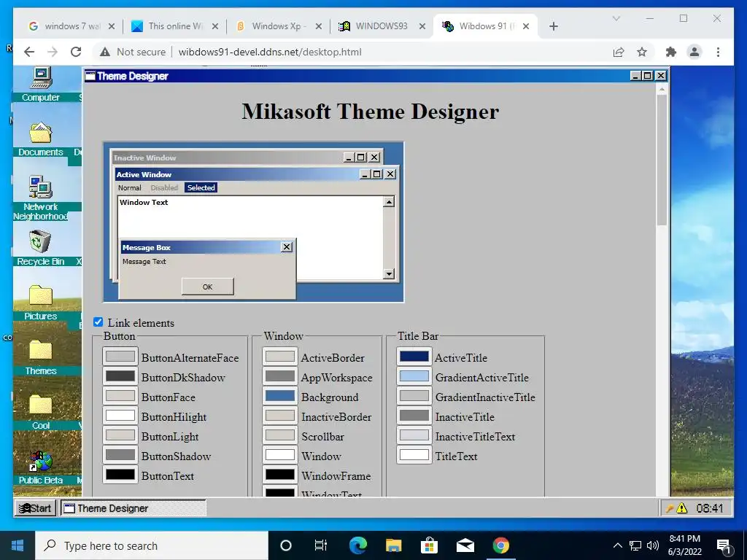The height and width of the screenshot is (560, 747).
Task: Bookmark this page with star icon
Action: click(x=642, y=52)
